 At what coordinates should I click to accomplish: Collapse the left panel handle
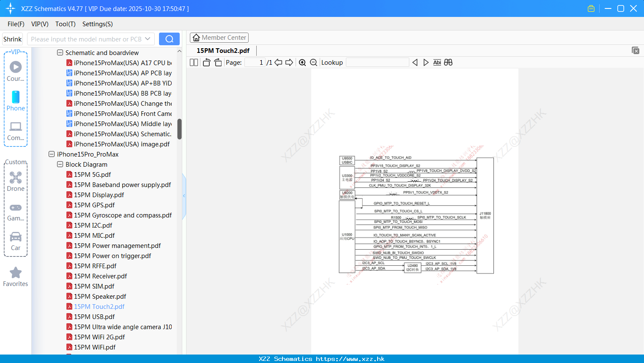coord(184,196)
